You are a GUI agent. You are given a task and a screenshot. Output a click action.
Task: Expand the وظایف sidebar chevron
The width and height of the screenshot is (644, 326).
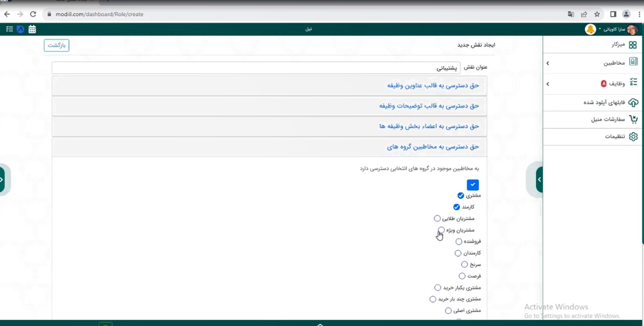[x=548, y=84]
